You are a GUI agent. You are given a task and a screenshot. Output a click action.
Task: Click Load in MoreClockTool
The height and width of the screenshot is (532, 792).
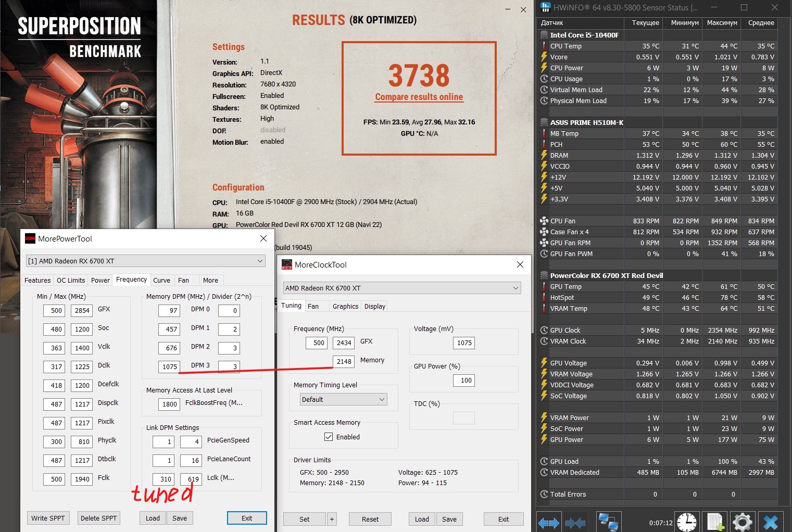pos(422,519)
